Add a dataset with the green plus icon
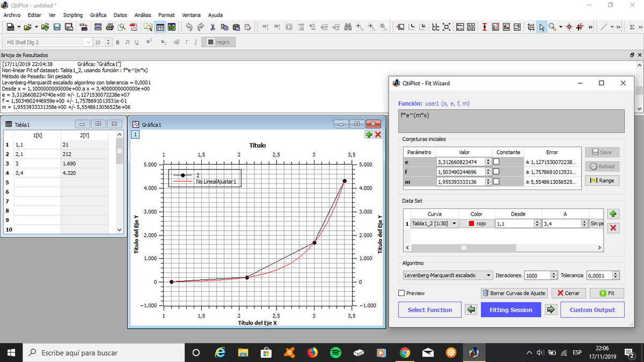Screen dimensions: 644x362 click(x=614, y=214)
